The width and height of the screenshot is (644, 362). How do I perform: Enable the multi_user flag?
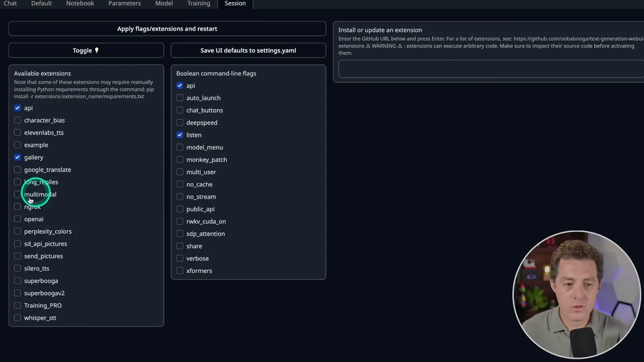click(x=180, y=172)
